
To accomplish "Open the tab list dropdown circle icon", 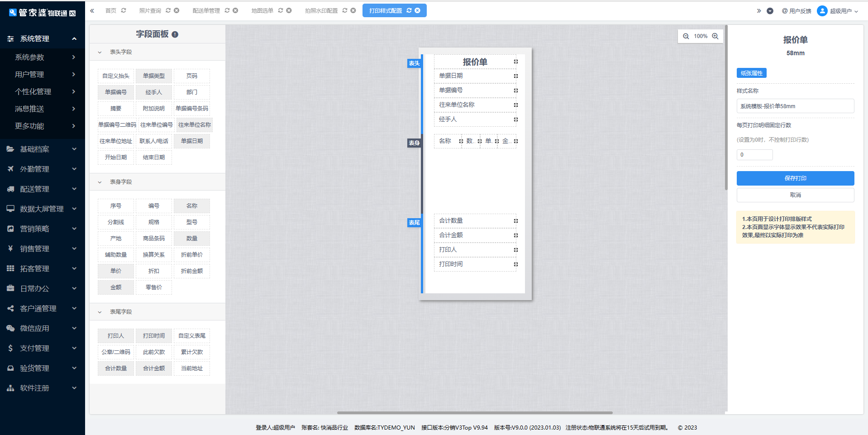I will click(x=770, y=11).
